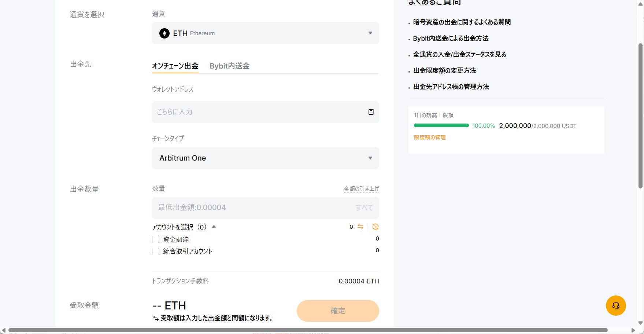Select the オンチェーン出金 tab
Image resolution: width=644 pixels, height=334 pixels.
[x=175, y=66]
